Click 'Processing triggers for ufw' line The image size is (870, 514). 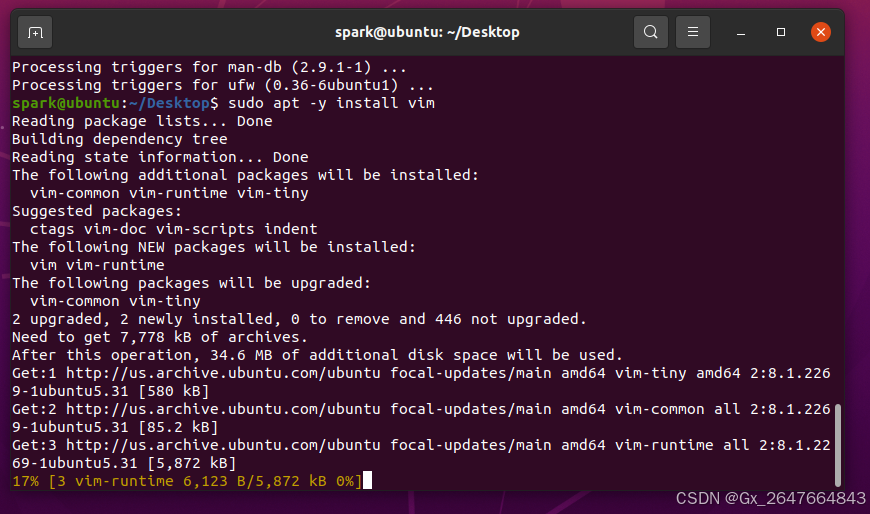(222, 85)
